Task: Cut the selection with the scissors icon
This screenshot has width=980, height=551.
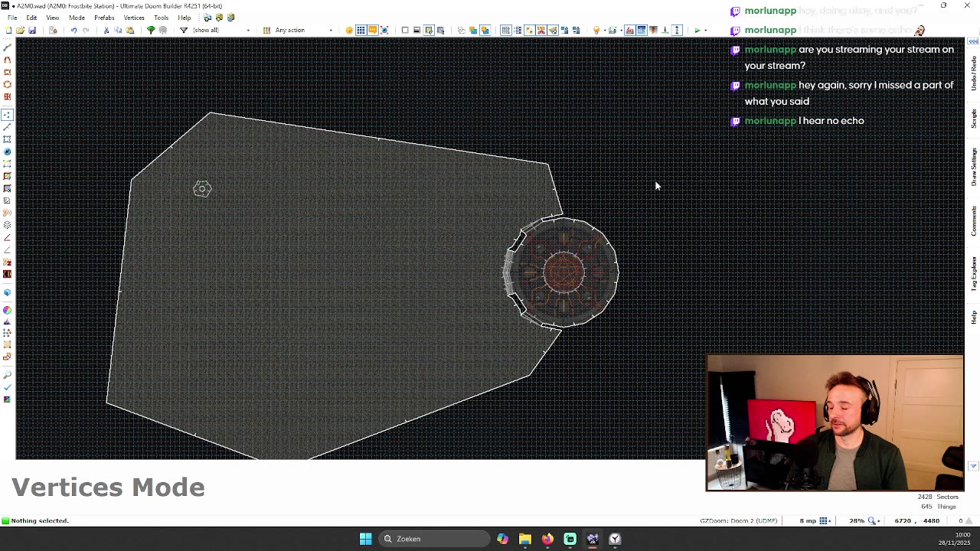Action: pyautogui.click(x=106, y=30)
